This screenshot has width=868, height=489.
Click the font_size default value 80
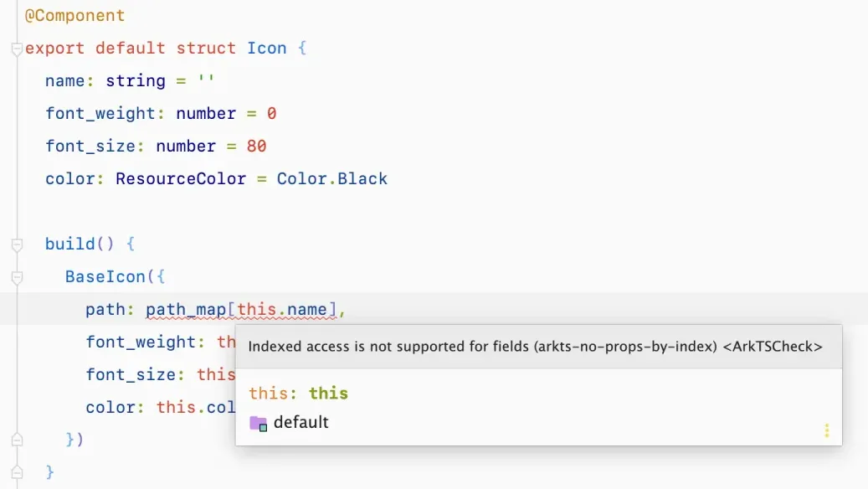(x=256, y=146)
